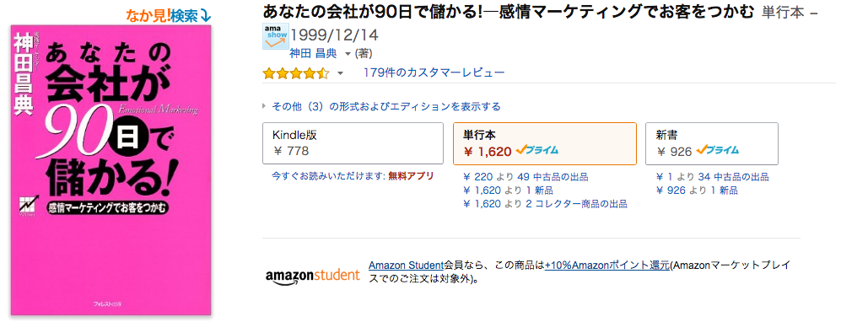
Task: Open the 無料アプリ link
Action: 411,176
